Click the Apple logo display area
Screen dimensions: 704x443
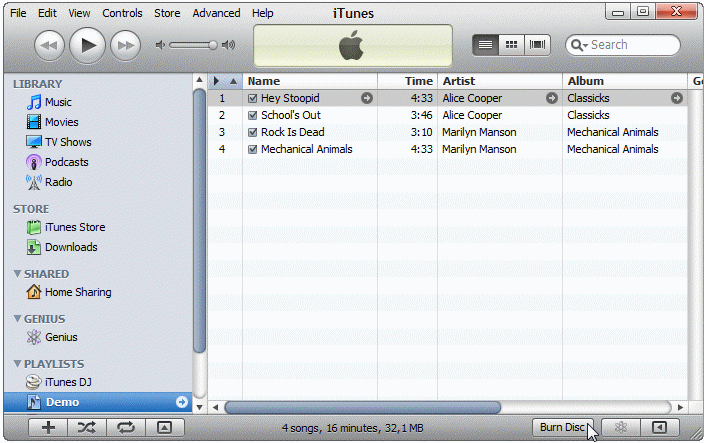[x=353, y=45]
